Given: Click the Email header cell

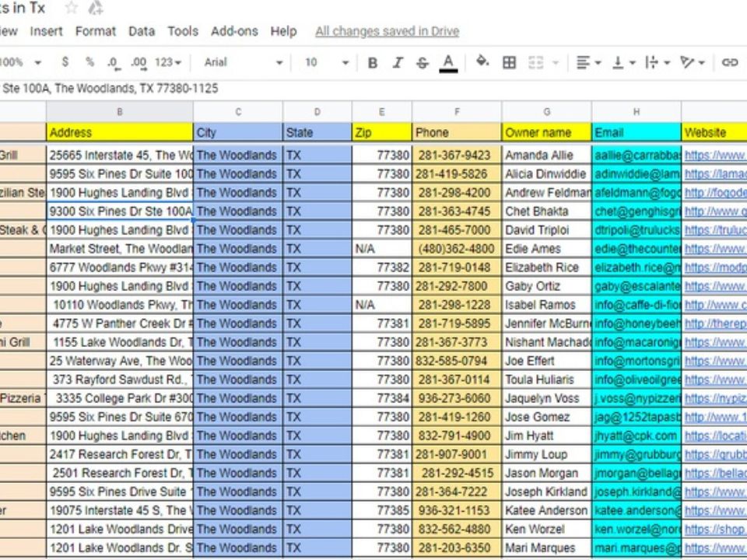Looking at the screenshot, I should (637, 132).
